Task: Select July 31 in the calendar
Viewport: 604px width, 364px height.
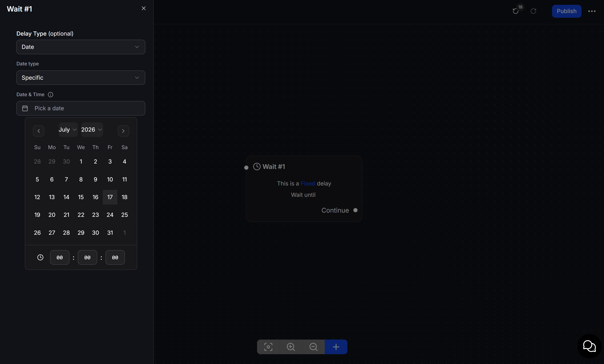Action: click(110, 233)
